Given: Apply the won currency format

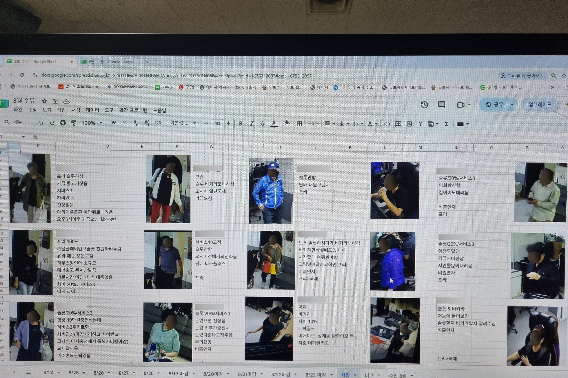Looking at the screenshot, I should (114, 123).
